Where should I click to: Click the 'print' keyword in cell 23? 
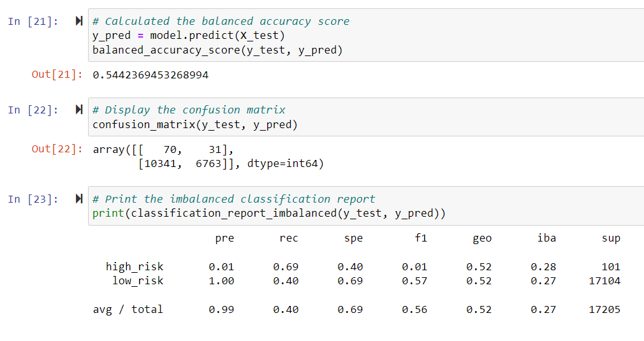pyautogui.click(x=108, y=214)
